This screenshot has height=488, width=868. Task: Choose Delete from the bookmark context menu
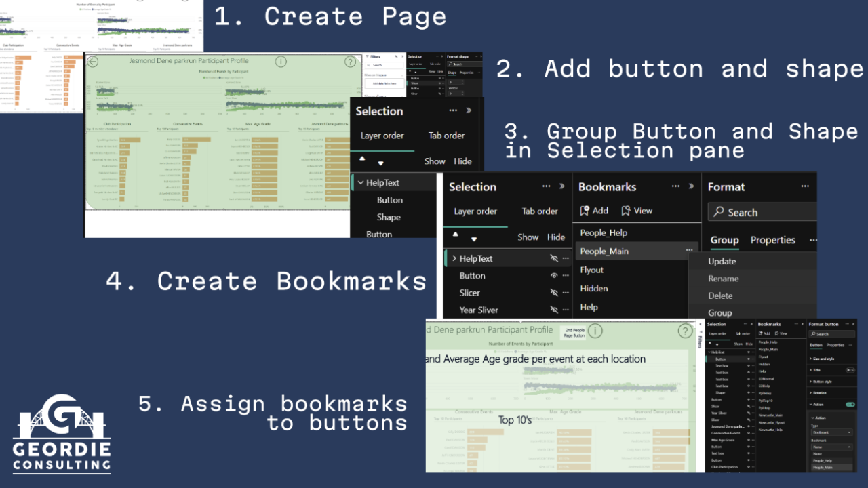point(720,296)
